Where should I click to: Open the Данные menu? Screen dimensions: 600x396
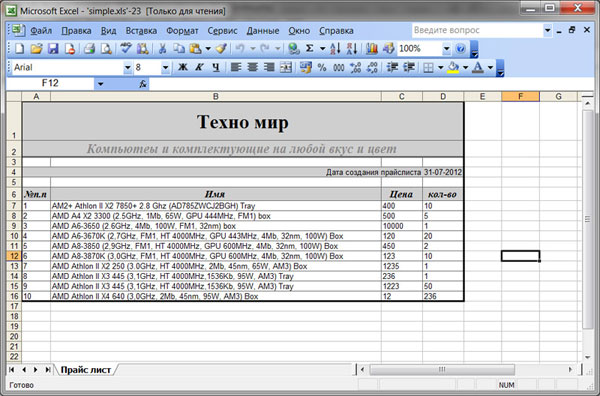[263, 31]
